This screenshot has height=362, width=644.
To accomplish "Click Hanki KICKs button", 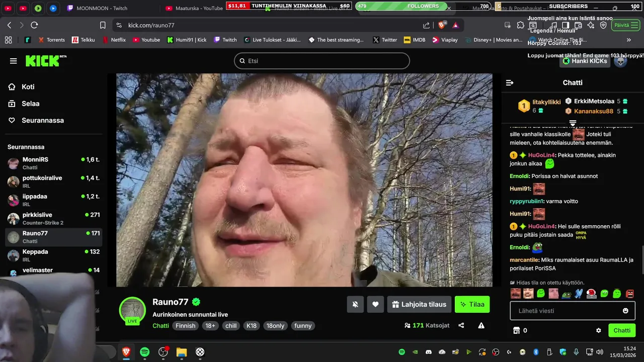I will click(x=585, y=61).
